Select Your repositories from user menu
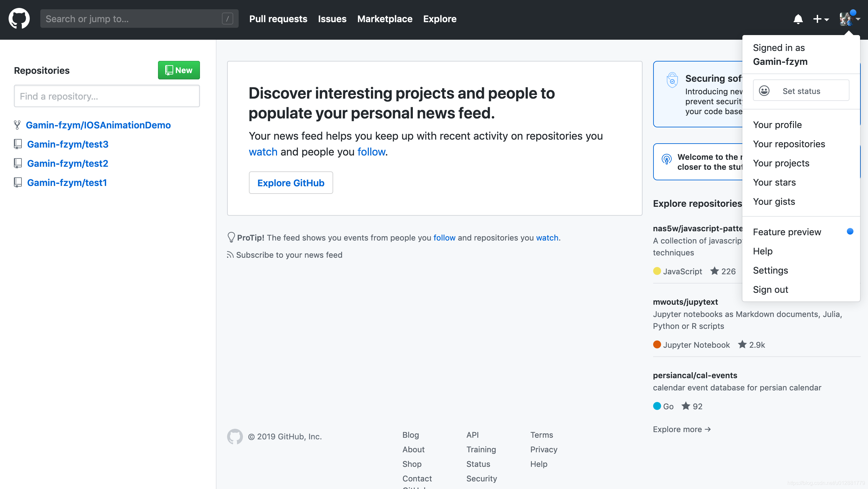868x489 pixels. tap(789, 144)
